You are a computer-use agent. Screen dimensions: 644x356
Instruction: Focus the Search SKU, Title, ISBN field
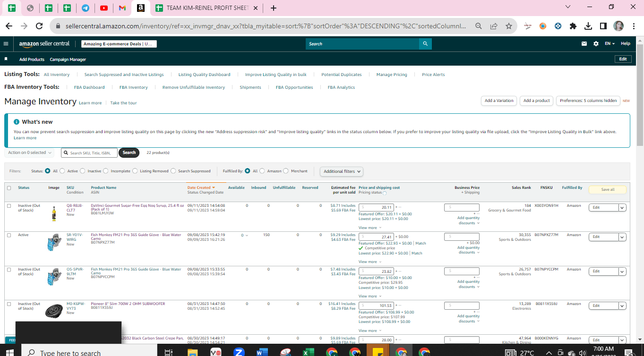(89, 153)
